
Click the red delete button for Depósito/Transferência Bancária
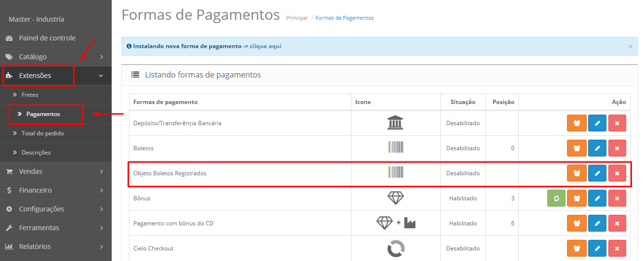[x=617, y=123]
